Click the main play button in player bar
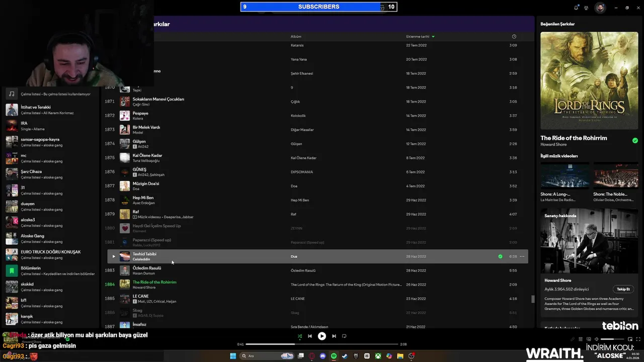The image size is (644, 362). [x=322, y=336]
